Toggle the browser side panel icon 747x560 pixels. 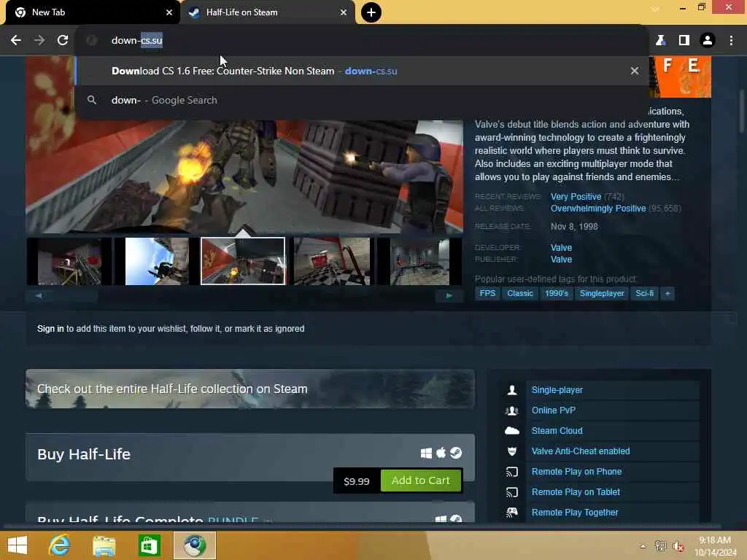point(684,41)
